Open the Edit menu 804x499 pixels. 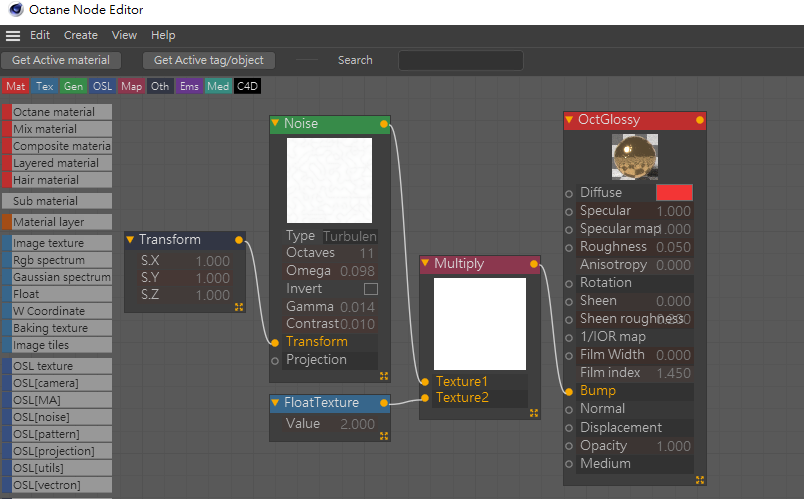(40, 35)
